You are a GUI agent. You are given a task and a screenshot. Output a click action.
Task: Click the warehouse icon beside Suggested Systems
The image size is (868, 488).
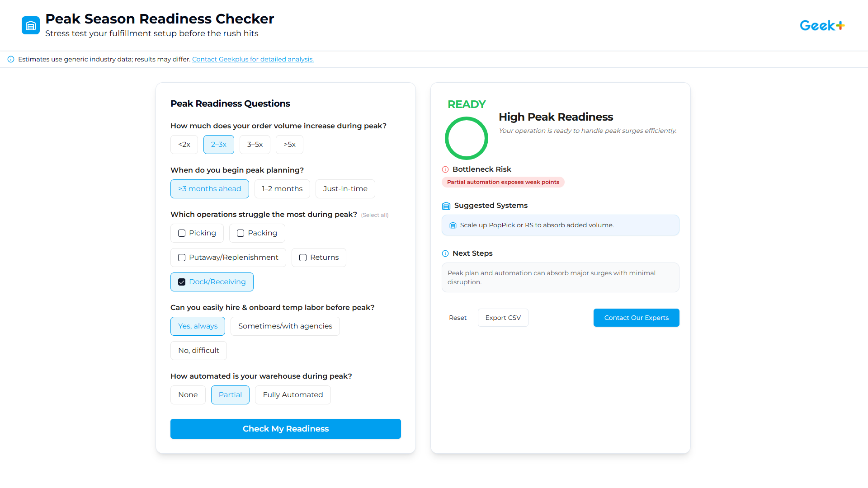pyautogui.click(x=446, y=206)
